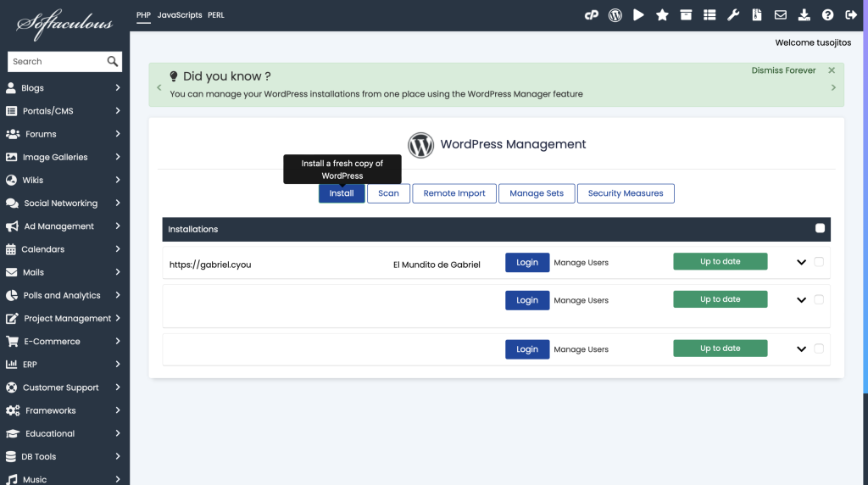
Task: Open the star ratings icon
Action: coord(662,15)
